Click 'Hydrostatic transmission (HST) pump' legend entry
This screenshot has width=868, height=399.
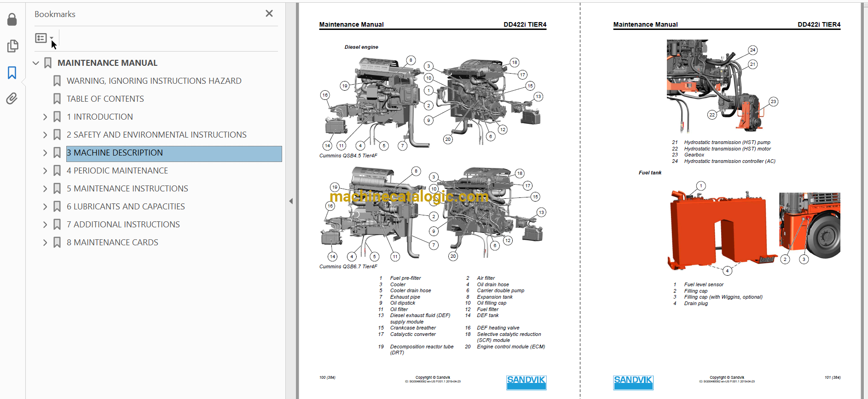(x=727, y=142)
